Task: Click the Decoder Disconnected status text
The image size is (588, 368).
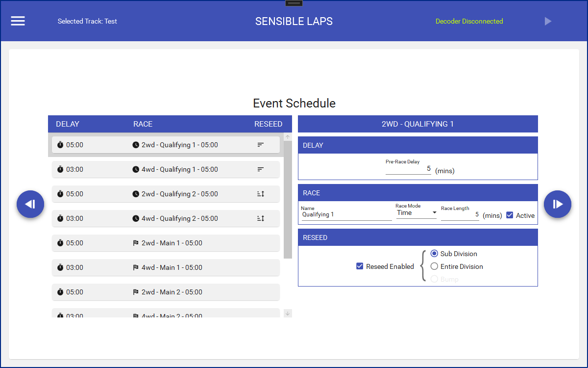Action: (x=469, y=21)
